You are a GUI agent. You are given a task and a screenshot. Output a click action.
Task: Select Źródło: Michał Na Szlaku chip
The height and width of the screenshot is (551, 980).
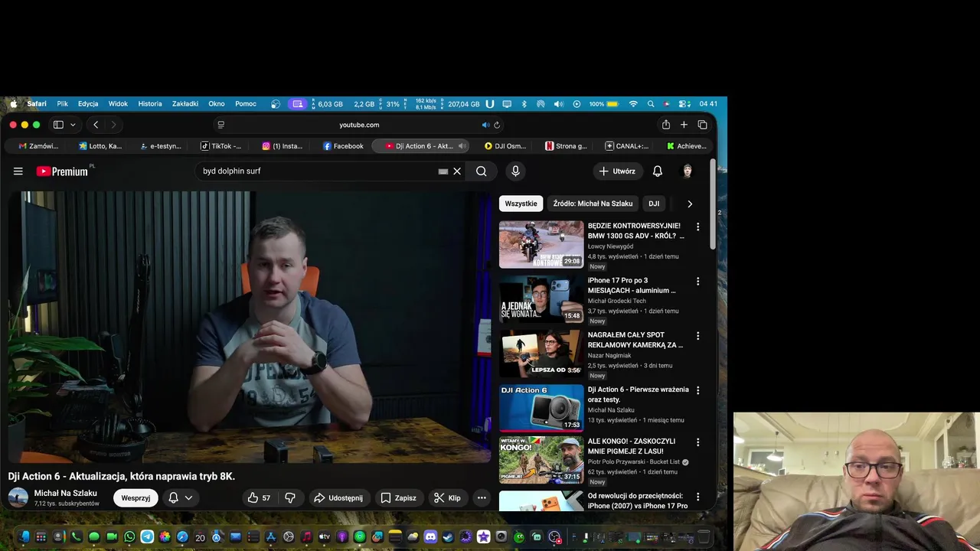(x=593, y=204)
